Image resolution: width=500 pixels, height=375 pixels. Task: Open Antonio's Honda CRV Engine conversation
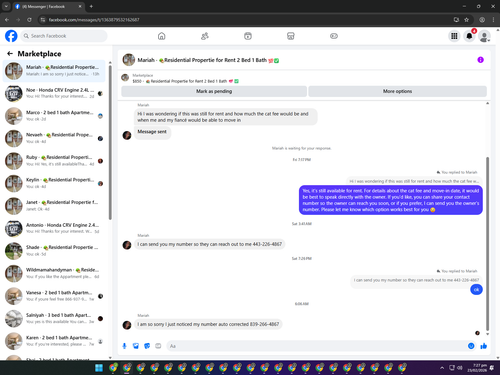(54, 228)
